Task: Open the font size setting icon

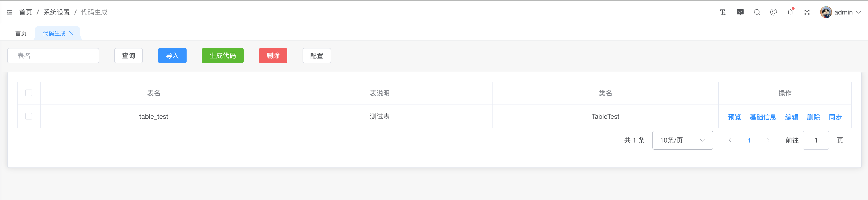Action: point(723,12)
